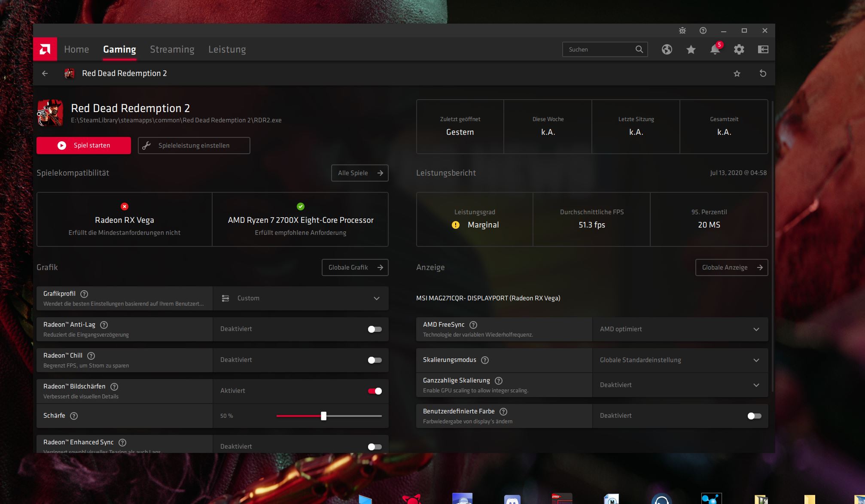Click the notifications bell icon

point(715,49)
